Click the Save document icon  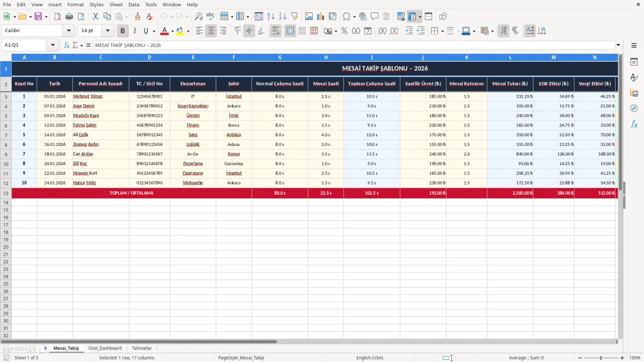[x=38, y=17]
